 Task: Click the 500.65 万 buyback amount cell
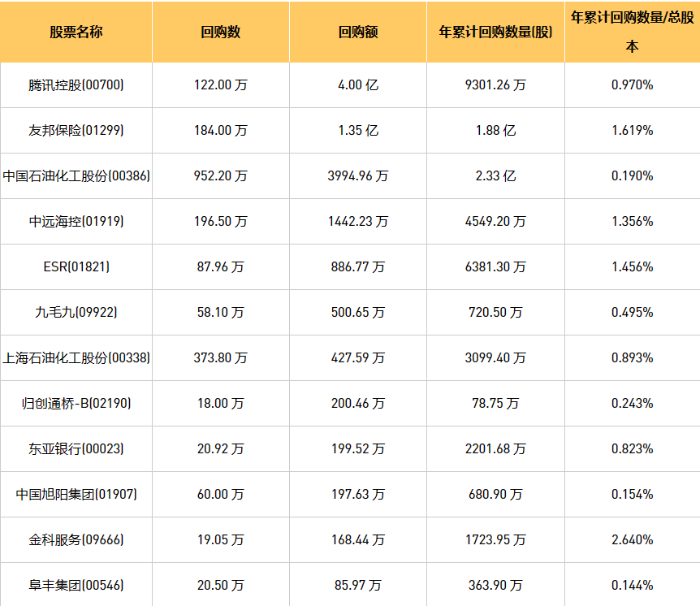click(358, 313)
